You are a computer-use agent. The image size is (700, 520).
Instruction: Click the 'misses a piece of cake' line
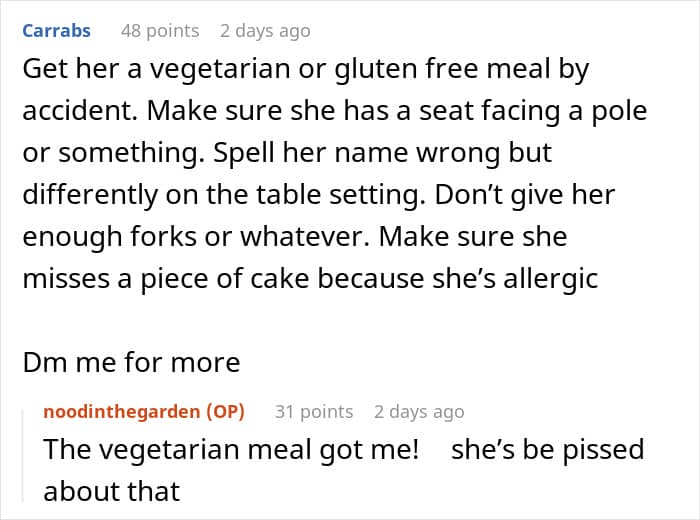310,279
